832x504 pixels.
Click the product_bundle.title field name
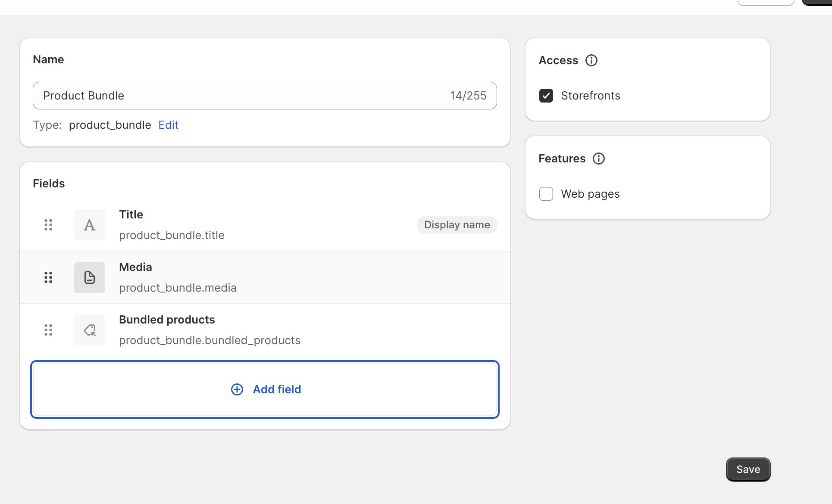(171, 235)
